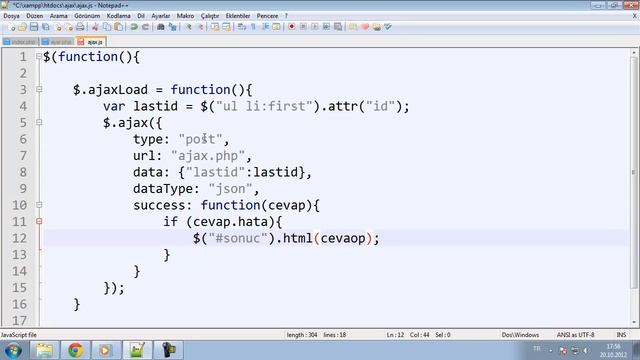
Task: Collapse the red fold marker on line 11
Action: tap(39, 221)
